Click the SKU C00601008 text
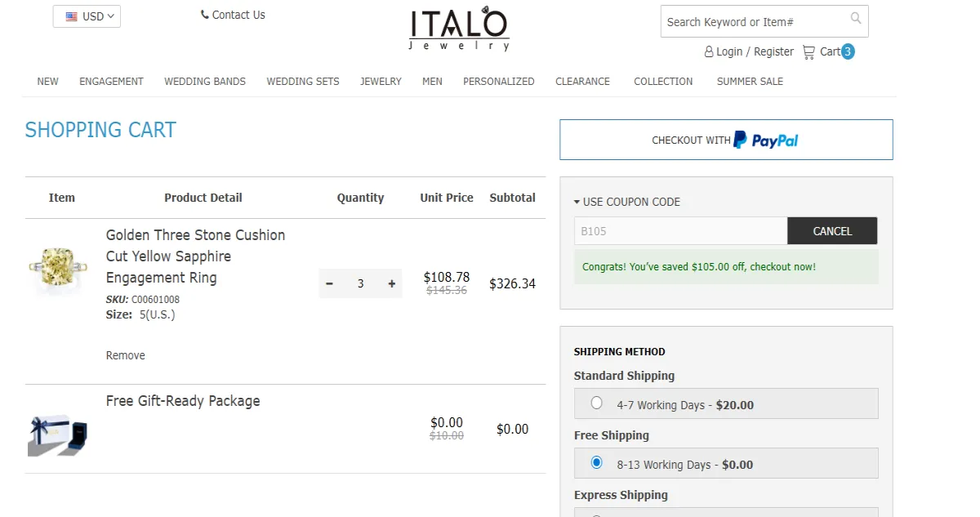Screen dimensions: 980x517 coord(143,300)
